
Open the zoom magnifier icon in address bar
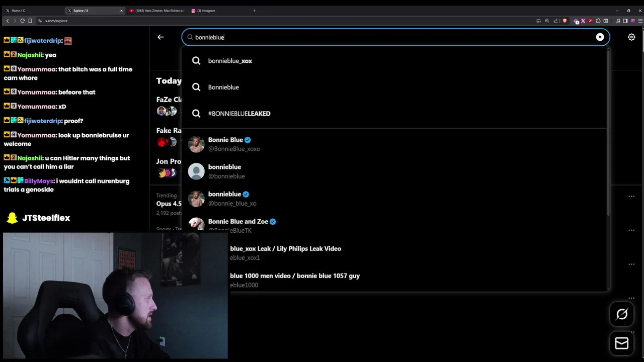[x=547, y=21]
